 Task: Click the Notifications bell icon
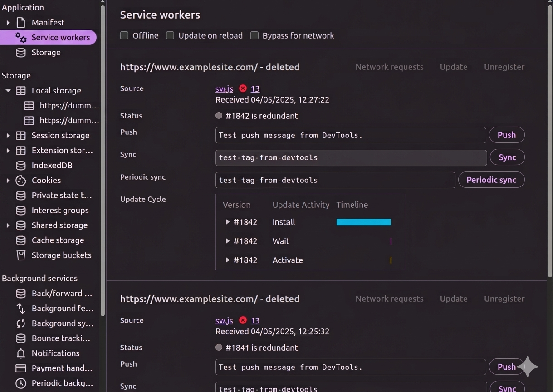coord(21,353)
